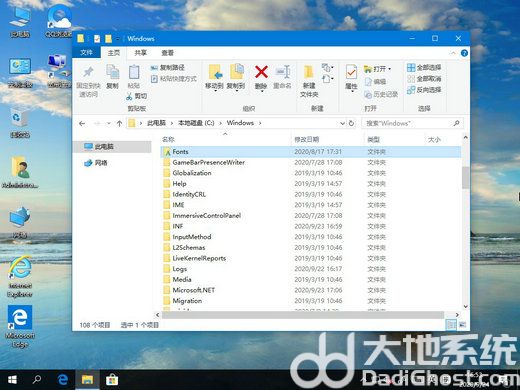Click the Copy to folder icon
Screen dimensions: 520x390
(x=236, y=72)
